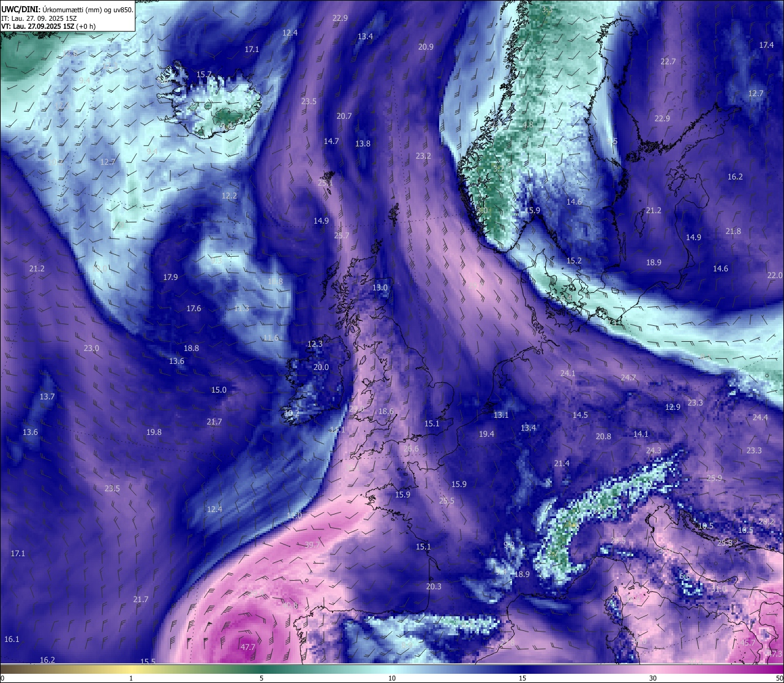
Task: Click the 12.3 value over Ireland
Action: pos(315,344)
